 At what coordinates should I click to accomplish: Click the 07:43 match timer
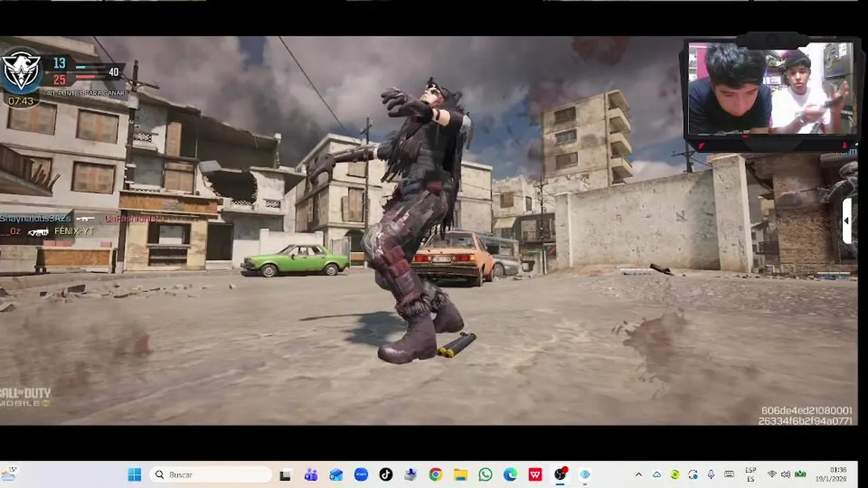click(x=21, y=101)
